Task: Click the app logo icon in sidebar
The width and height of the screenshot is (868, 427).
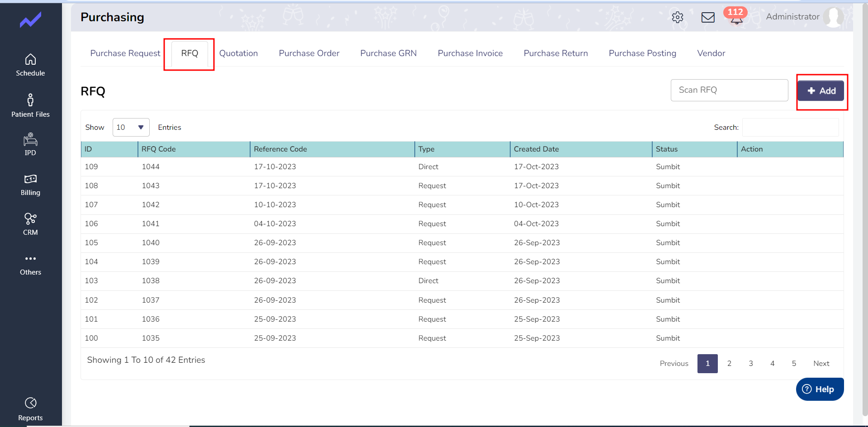Action: pos(30,20)
